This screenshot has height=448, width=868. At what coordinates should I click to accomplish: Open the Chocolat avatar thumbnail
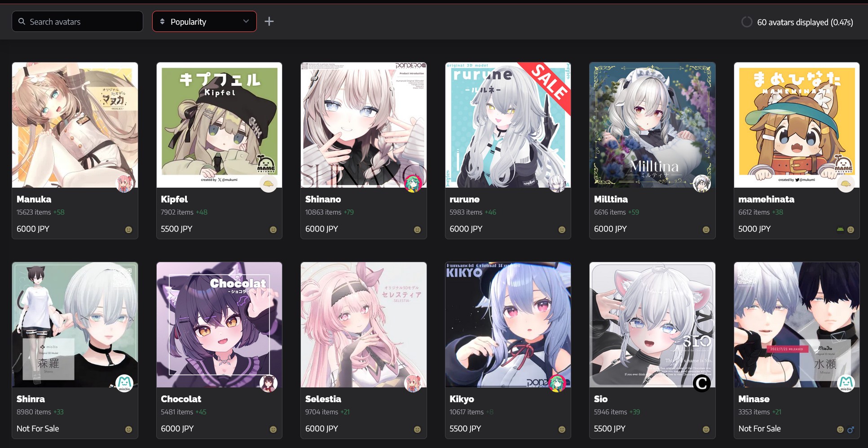point(219,325)
